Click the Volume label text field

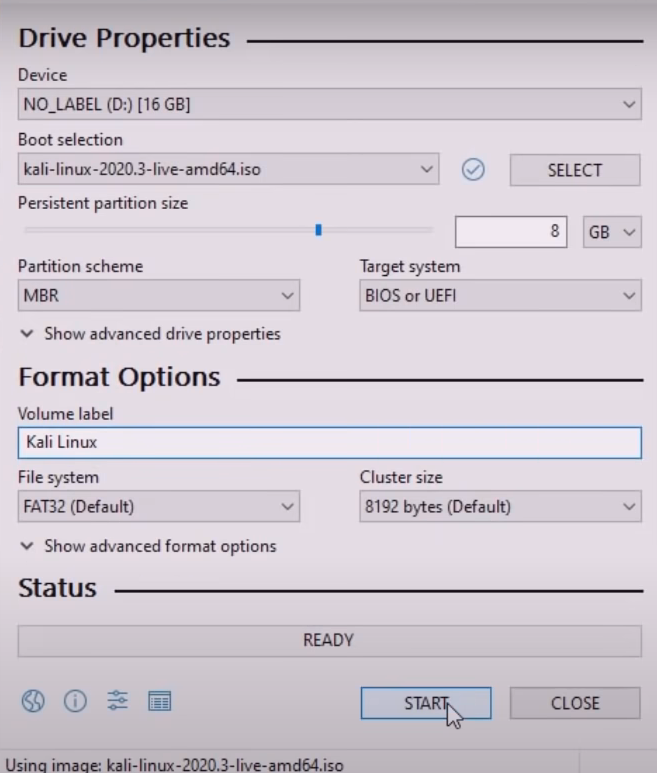(x=330, y=443)
